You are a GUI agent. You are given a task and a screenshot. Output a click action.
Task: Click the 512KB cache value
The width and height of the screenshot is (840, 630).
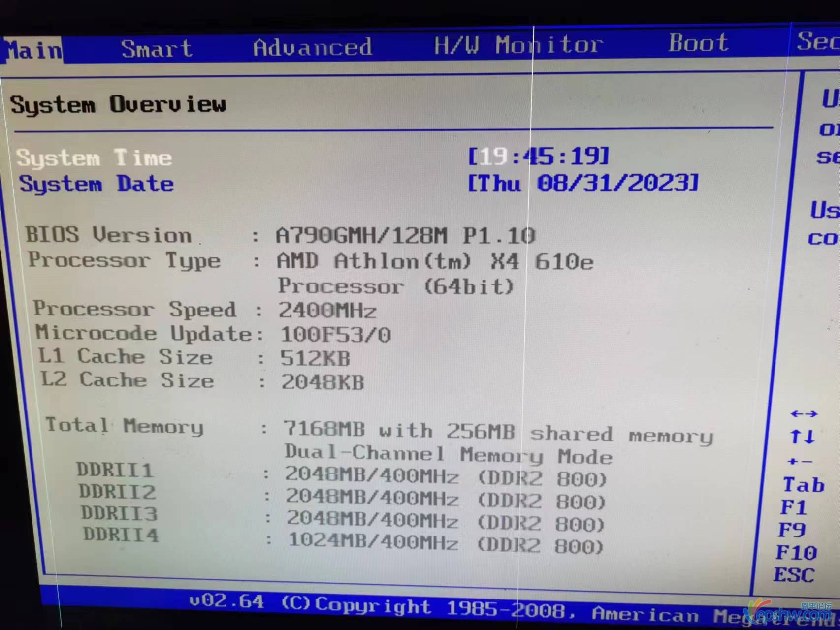coord(315,358)
